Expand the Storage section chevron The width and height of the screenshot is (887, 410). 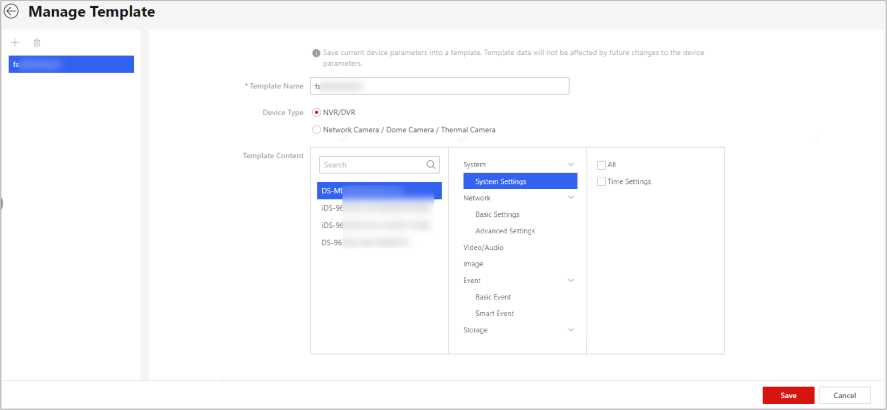[570, 330]
